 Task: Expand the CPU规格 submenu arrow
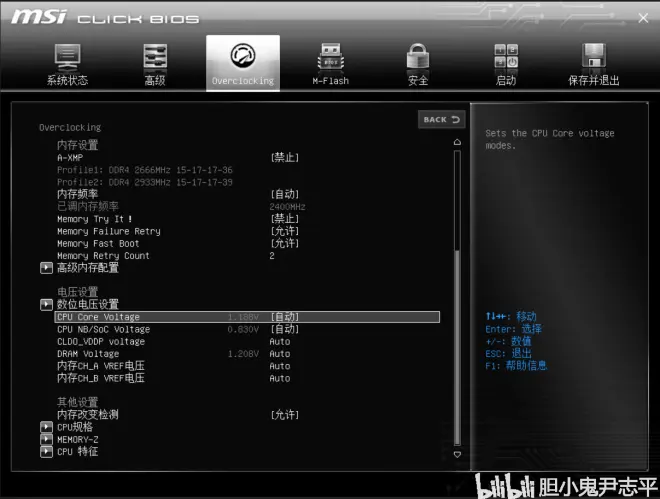46,427
